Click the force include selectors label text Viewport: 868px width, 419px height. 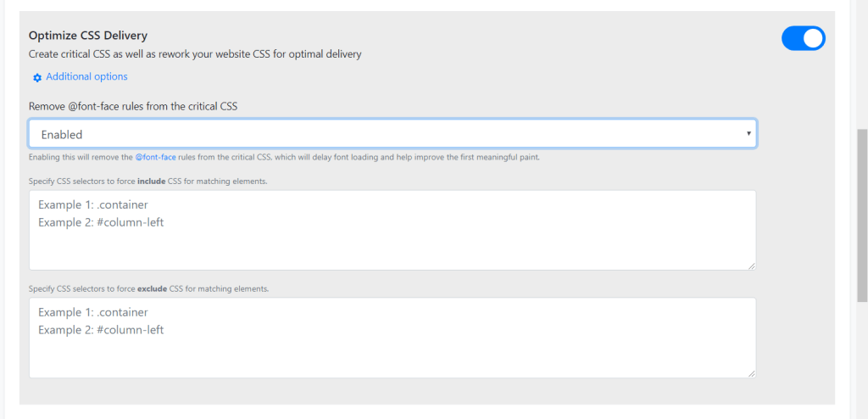pos(148,182)
